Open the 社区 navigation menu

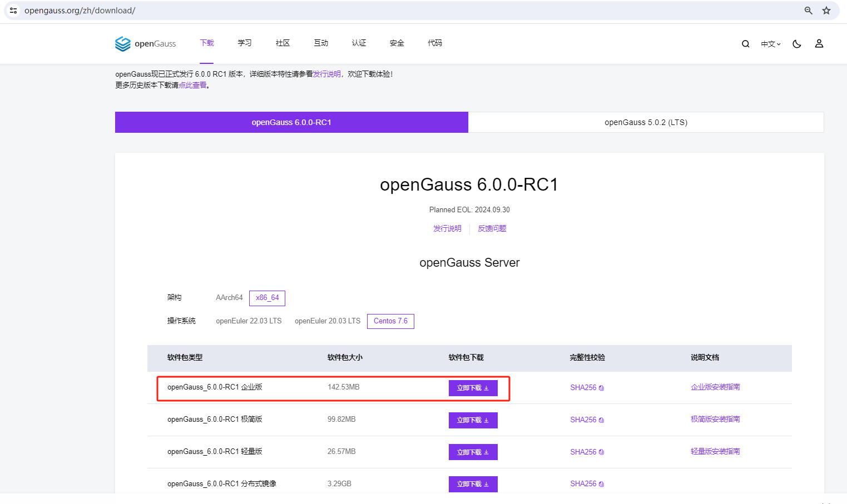(283, 43)
